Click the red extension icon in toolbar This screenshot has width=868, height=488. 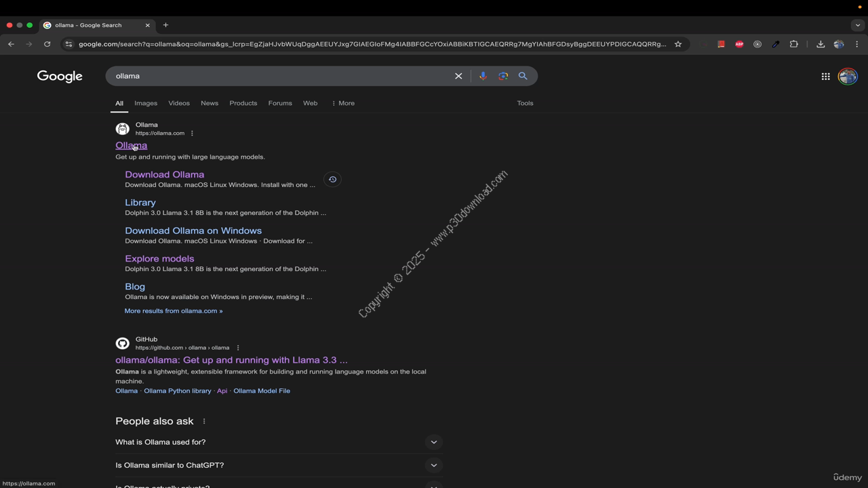point(721,44)
